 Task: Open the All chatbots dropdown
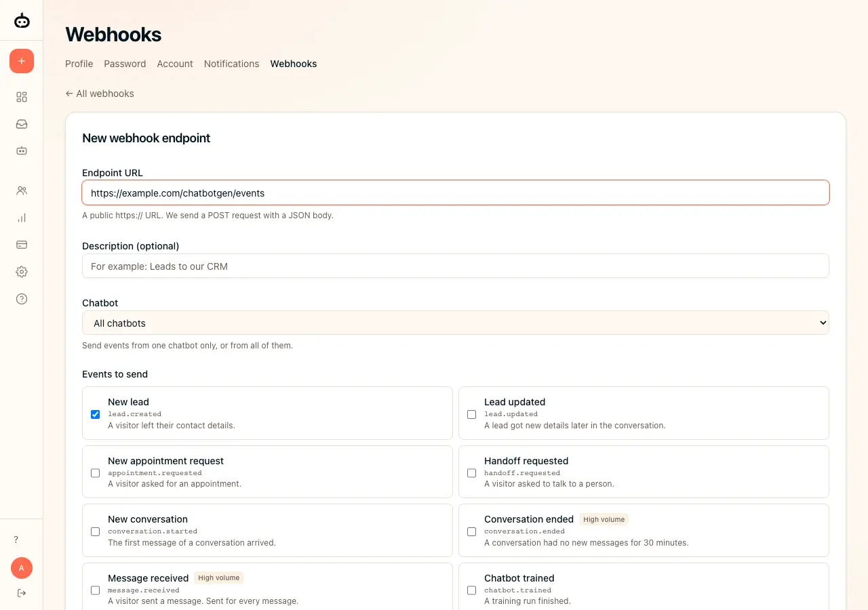[x=456, y=323]
